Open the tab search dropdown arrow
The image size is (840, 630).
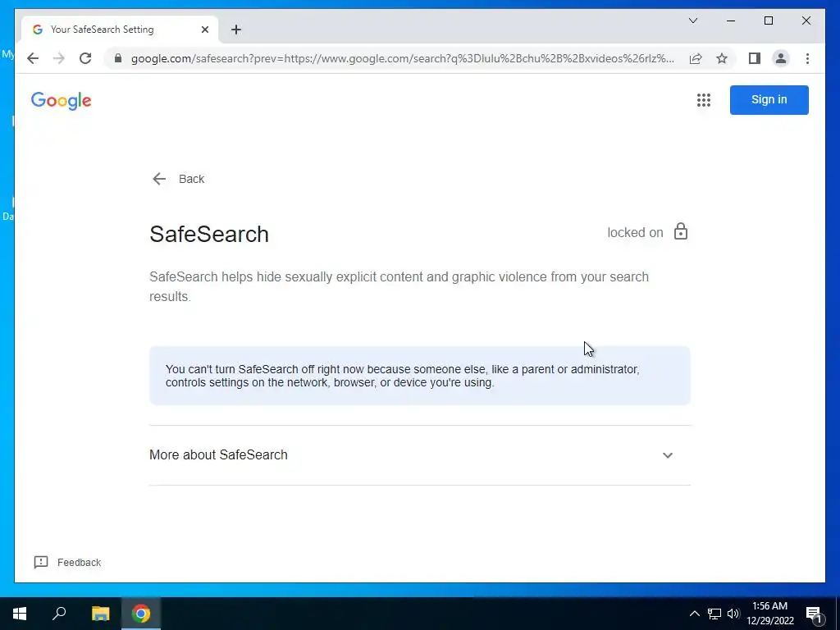pos(692,21)
